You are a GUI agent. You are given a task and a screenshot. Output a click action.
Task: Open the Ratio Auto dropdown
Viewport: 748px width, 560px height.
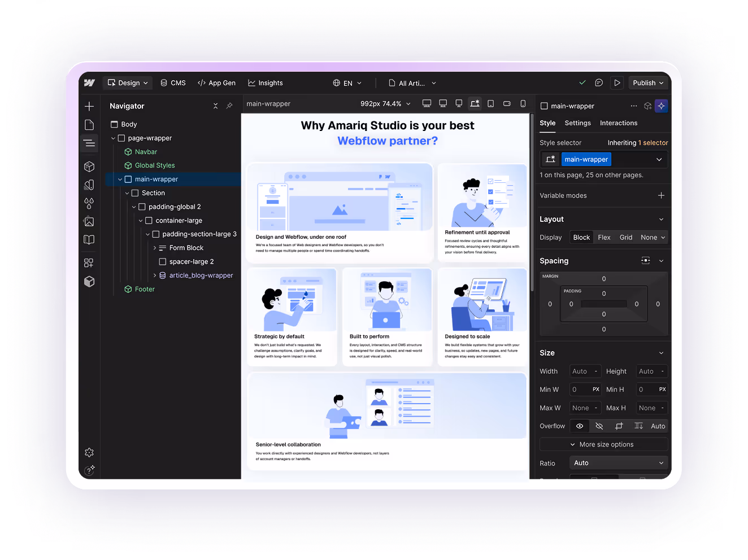coord(619,463)
